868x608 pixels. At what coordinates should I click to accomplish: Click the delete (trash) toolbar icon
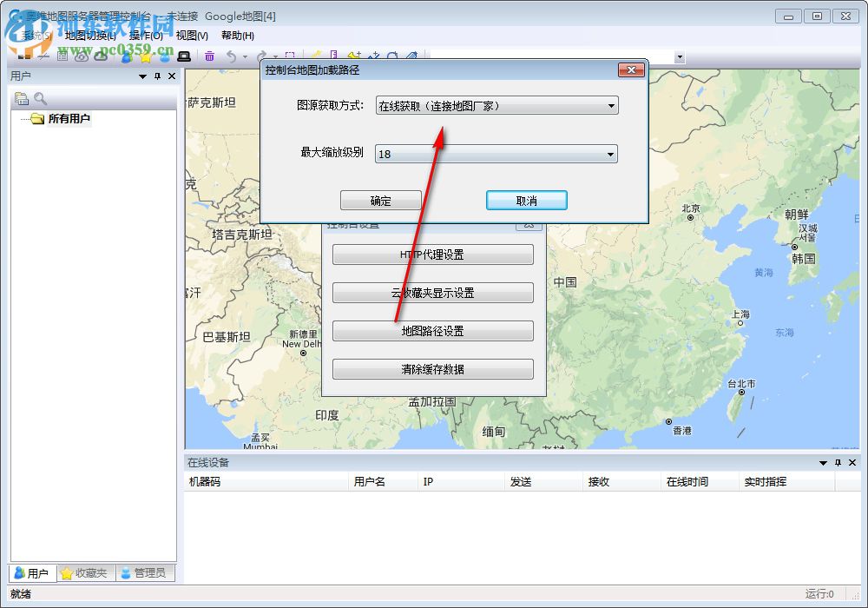(209, 56)
